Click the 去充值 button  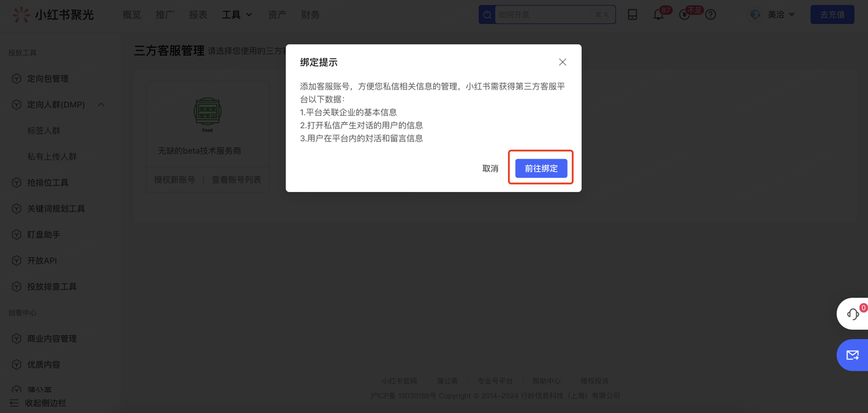[832, 14]
